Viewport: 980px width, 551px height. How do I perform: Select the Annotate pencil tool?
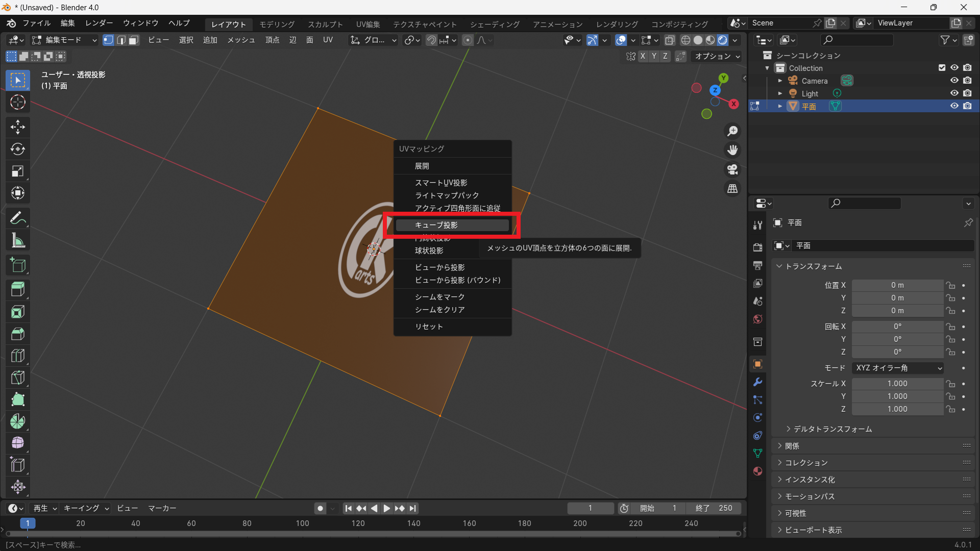[x=17, y=218]
